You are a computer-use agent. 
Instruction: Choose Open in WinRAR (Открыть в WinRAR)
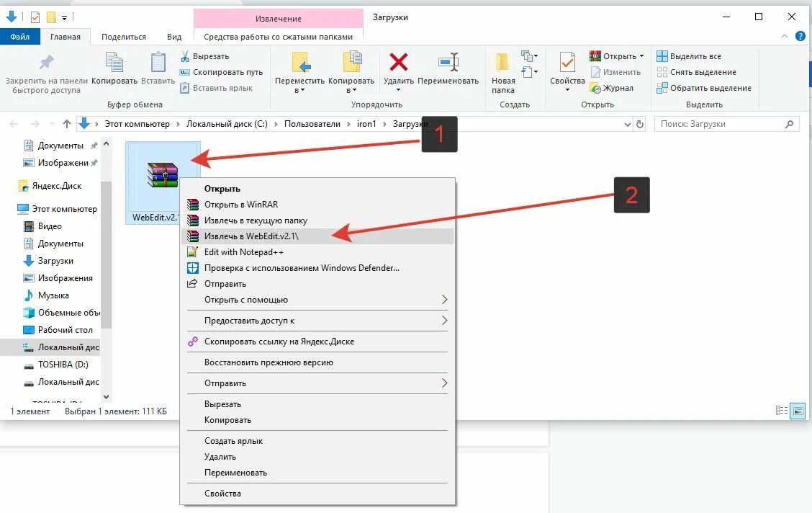pyautogui.click(x=317, y=204)
